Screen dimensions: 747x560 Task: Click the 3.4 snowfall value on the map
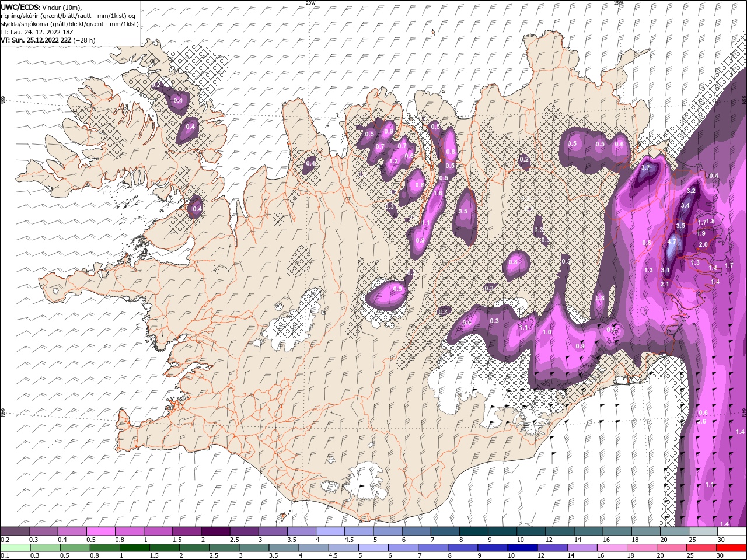tap(686, 205)
